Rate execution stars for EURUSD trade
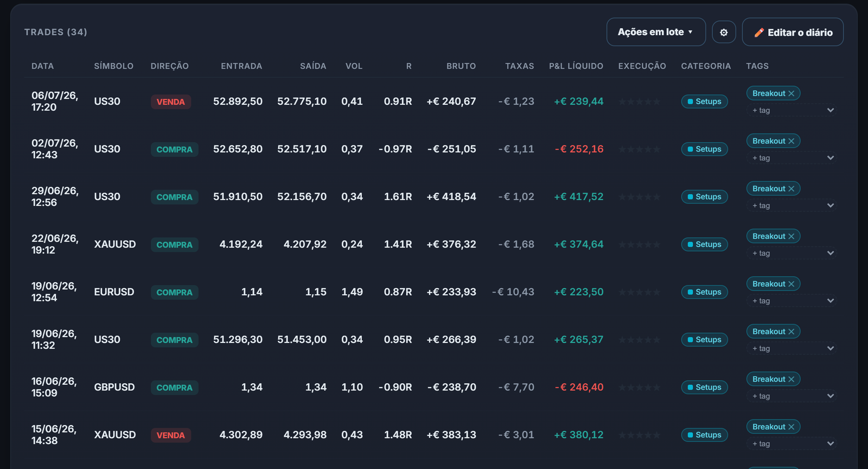This screenshot has width=868, height=469. coord(640,292)
